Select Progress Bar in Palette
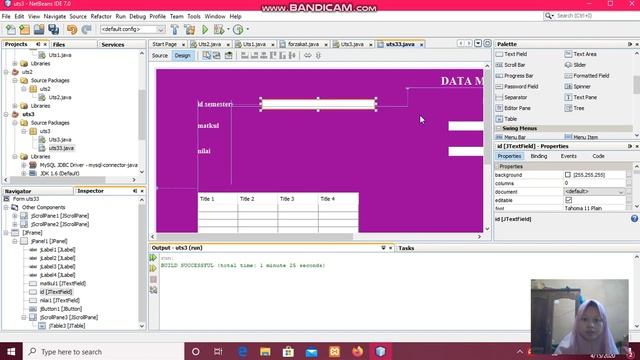Screen dimensions: 640x360 coord(514,76)
